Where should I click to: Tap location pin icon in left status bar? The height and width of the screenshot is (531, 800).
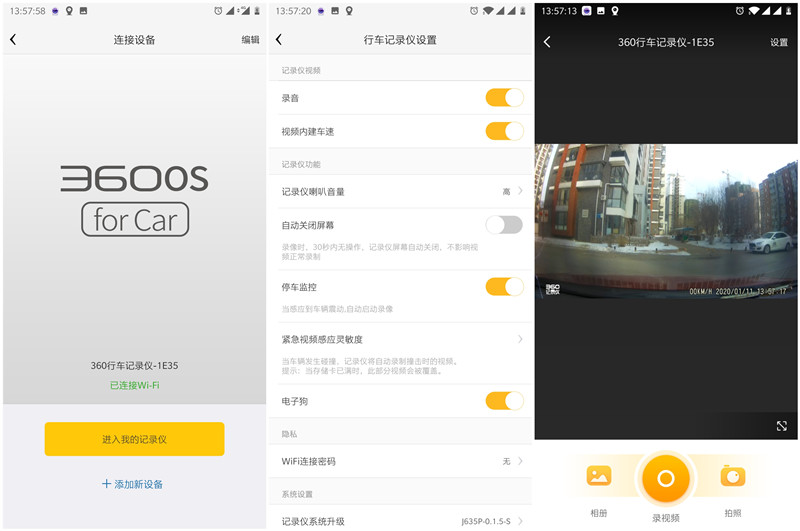click(69, 11)
